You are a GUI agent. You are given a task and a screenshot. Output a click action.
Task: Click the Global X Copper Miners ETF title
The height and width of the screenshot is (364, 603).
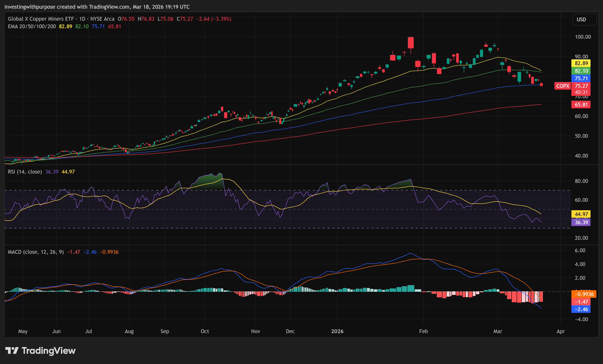(41, 19)
